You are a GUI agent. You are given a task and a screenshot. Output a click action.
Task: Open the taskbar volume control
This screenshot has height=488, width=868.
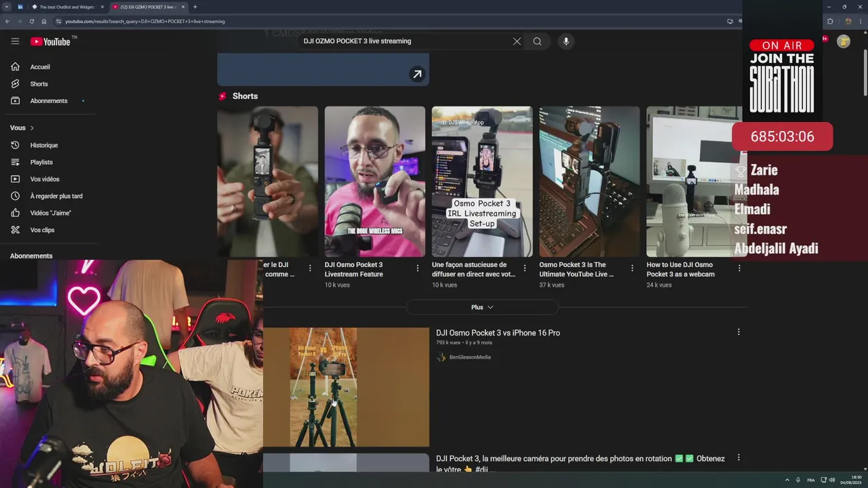[x=833, y=480]
